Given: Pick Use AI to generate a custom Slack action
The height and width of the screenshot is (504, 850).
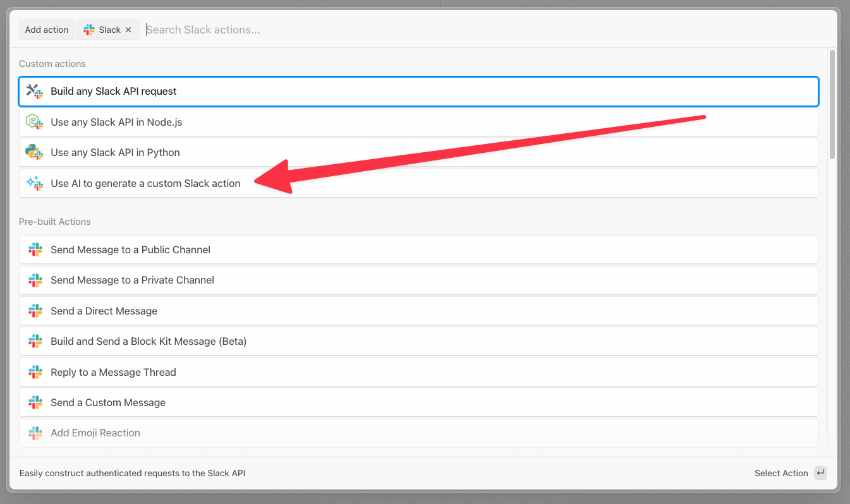Looking at the screenshot, I should coord(418,183).
